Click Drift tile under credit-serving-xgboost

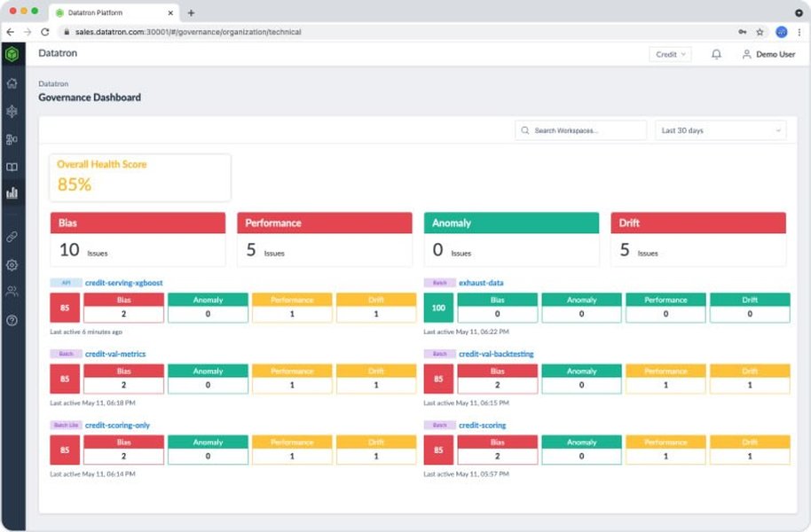point(376,308)
